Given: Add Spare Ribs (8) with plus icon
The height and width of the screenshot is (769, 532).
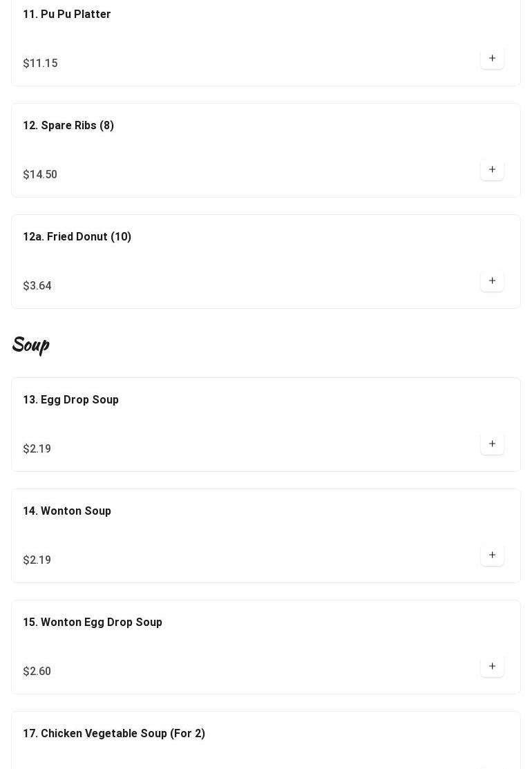Looking at the screenshot, I should (x=492, y=170).
